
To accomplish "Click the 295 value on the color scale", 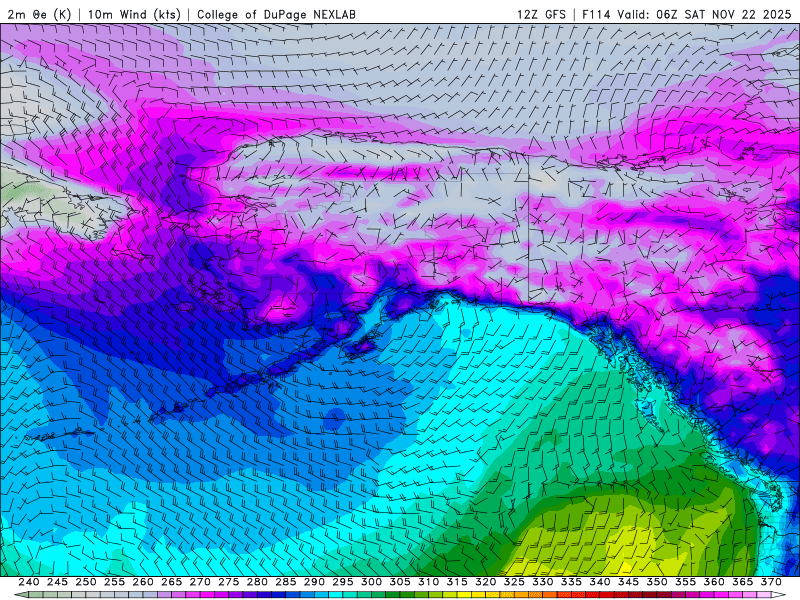I will (x=343, y=582).
